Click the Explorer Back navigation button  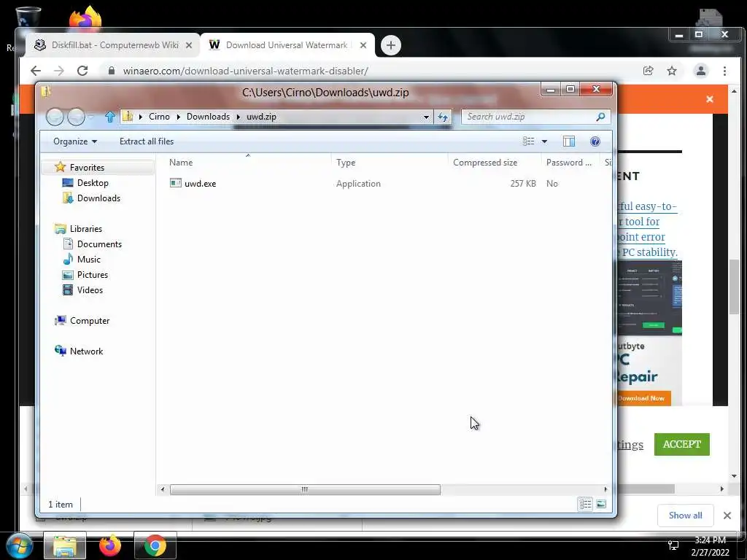[x=55, y=117]
